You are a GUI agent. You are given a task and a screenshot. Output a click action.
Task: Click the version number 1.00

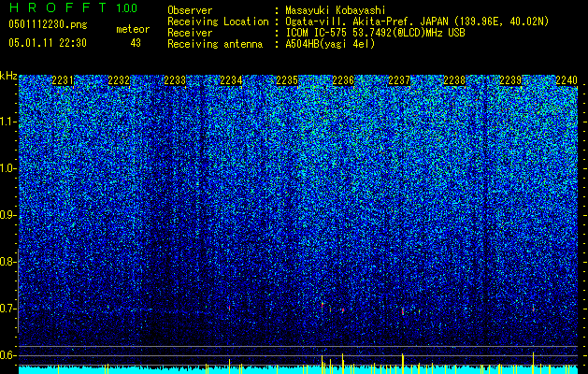coord(127,8)
